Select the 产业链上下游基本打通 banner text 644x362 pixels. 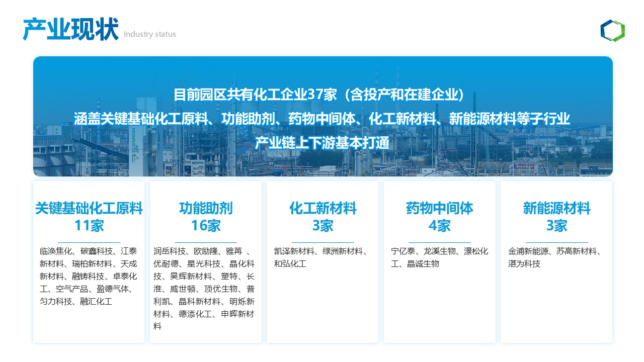point(322,143)
